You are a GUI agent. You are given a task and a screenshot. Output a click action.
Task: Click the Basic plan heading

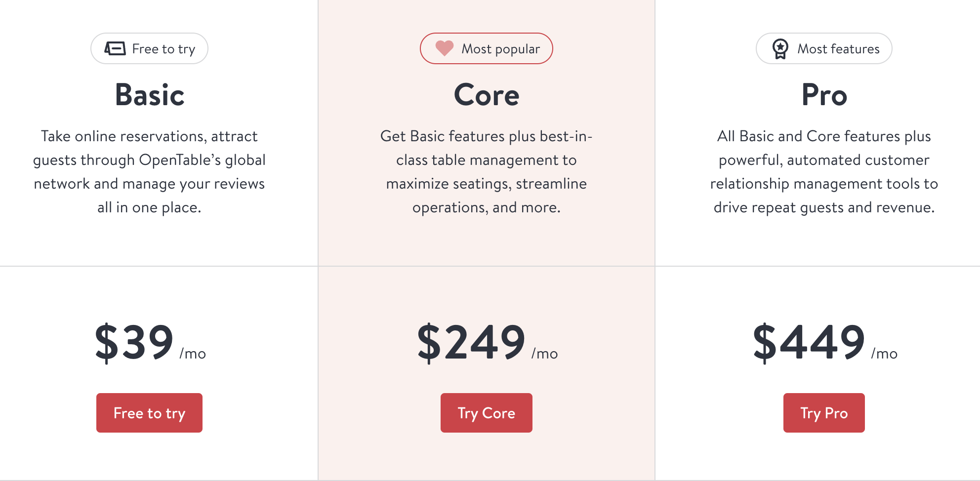pos(150,95)
